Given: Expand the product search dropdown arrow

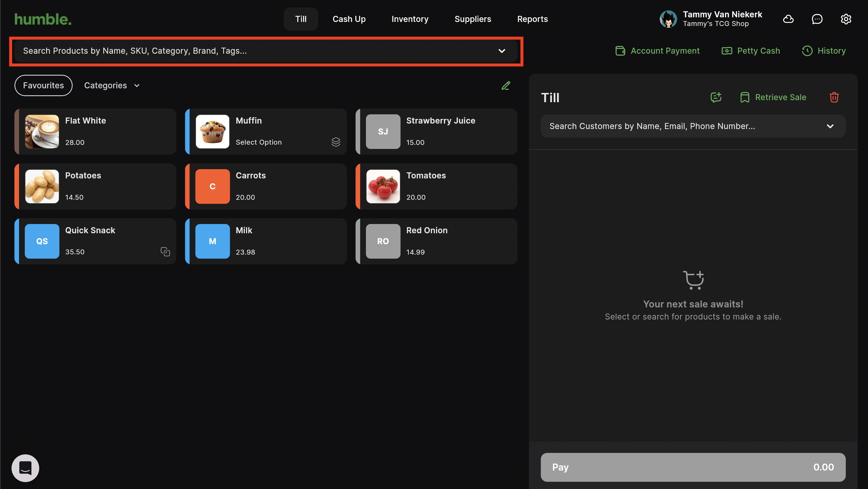Looking at the screenshot, I should point(502,51).
